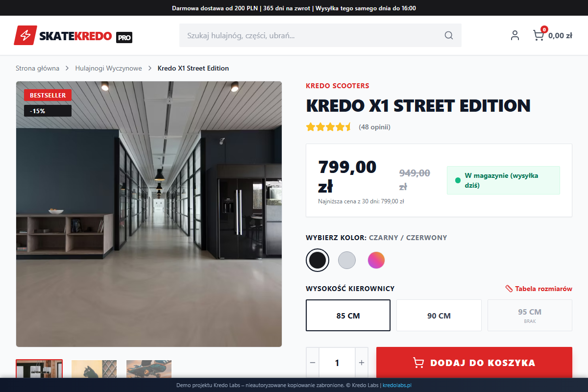Click the quantity input showing 1

tap(337, 363)
